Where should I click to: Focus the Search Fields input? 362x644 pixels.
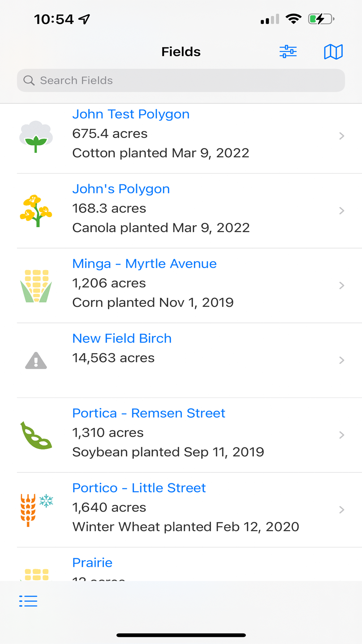pos(188,80)
